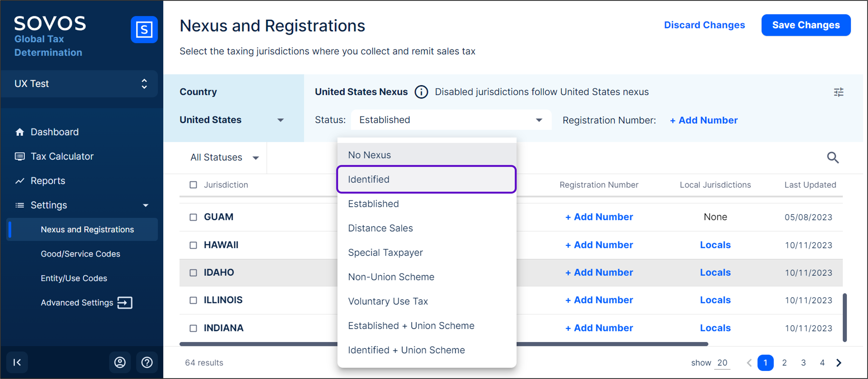This screenshot has height=379, width=868.
Task: Go to results page 4
Action: tap(822, 363)
